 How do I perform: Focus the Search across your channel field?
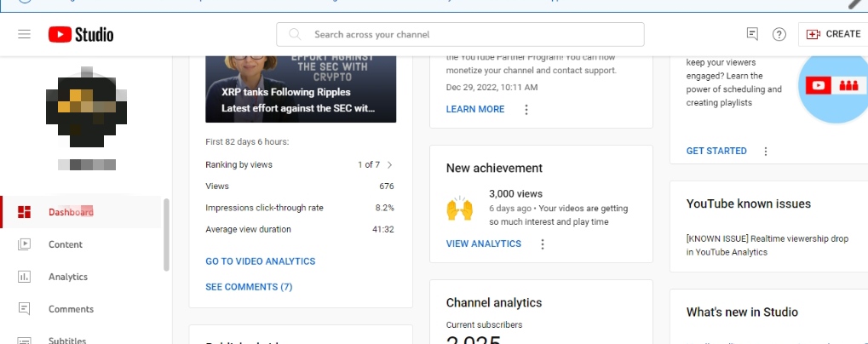pos(460,34)
